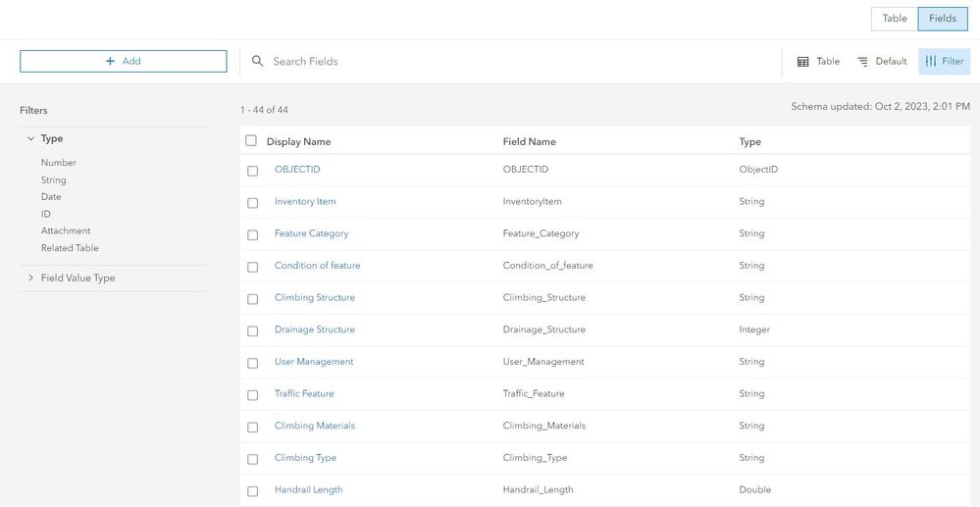Open the Feature Category field link

point(311,233)
